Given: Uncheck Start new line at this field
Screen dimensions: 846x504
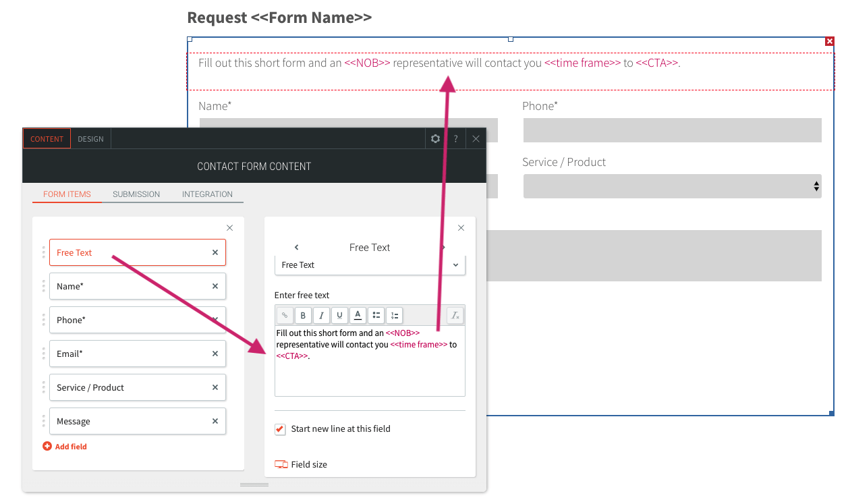Looking at the screenshot, I should coord(280,429).
